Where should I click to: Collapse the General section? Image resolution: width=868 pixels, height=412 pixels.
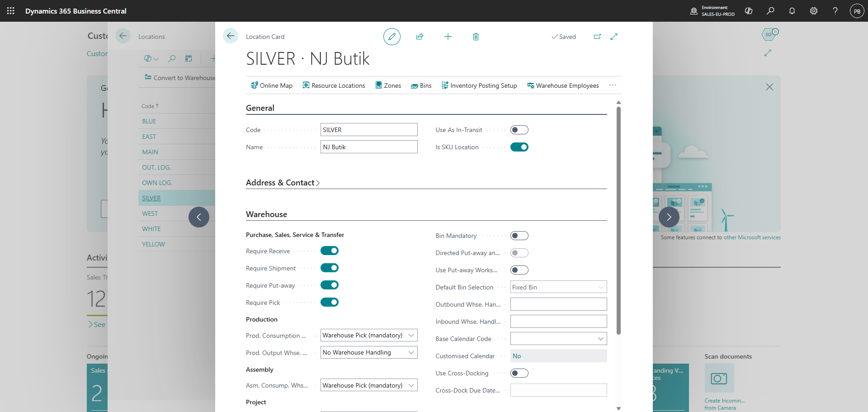[x=260, y=108]
